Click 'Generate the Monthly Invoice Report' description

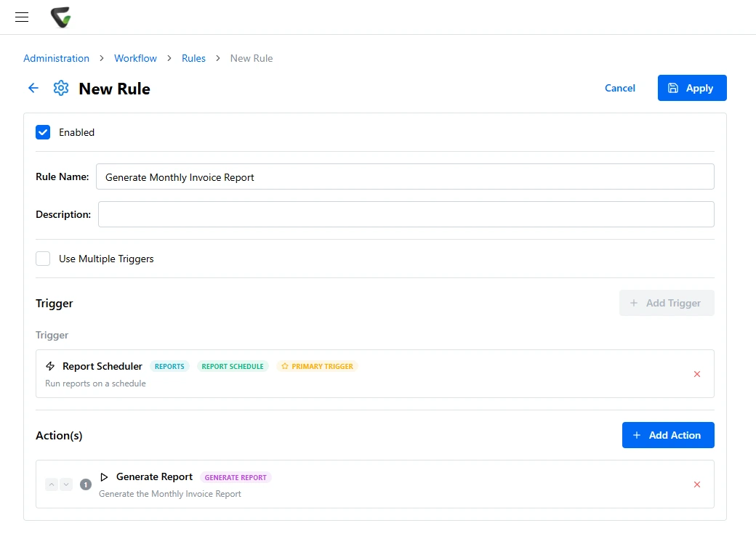coord(169,494)
